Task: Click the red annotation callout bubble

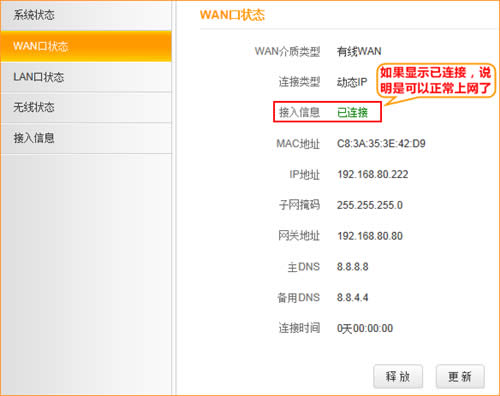Action: [x=436, y=81]
